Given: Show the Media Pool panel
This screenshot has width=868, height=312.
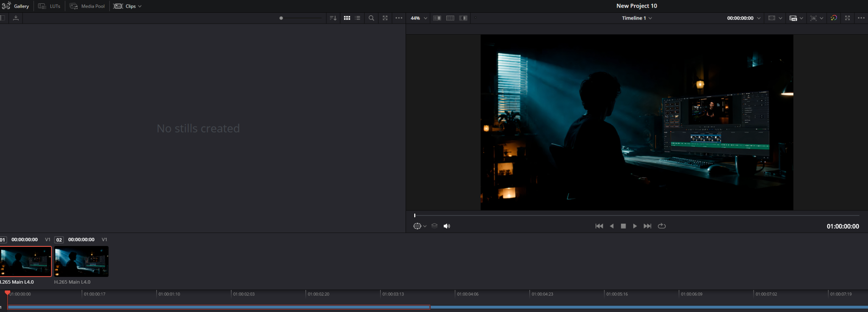Looking at the screenshot, I should tap(87, 6).
